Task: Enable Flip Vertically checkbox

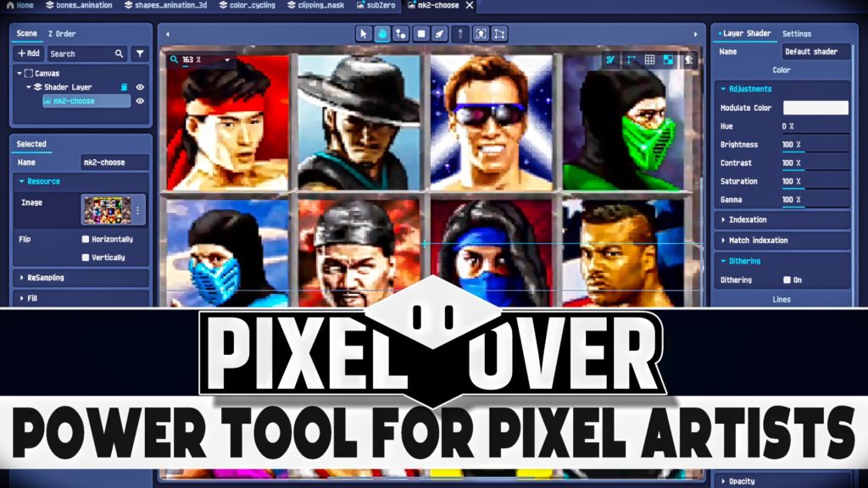Action: click(86, 258)
